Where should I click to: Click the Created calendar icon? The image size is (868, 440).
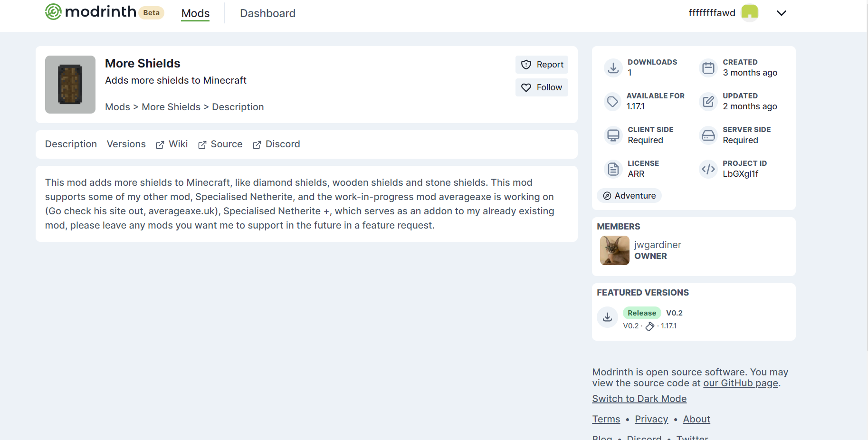pos(708,67)
